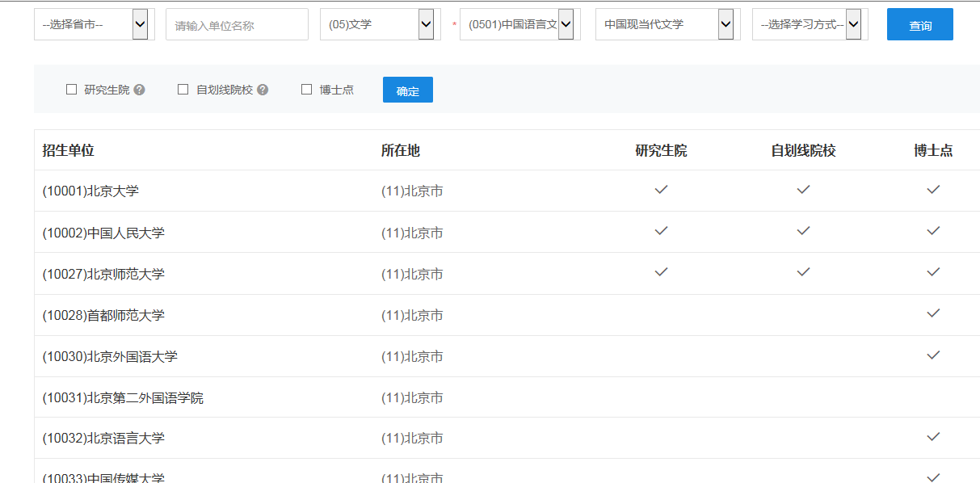Check the 博士点 filter checkbox
The height and width of the screenshot is (483, 980).
pos(306,90)
